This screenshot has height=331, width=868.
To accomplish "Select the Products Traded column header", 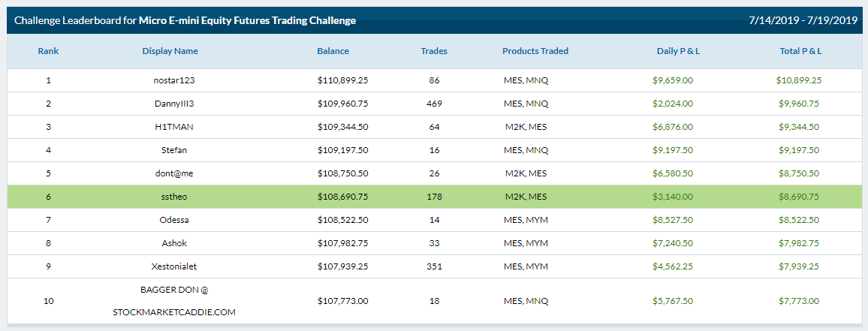I will (x=535, y=51).
